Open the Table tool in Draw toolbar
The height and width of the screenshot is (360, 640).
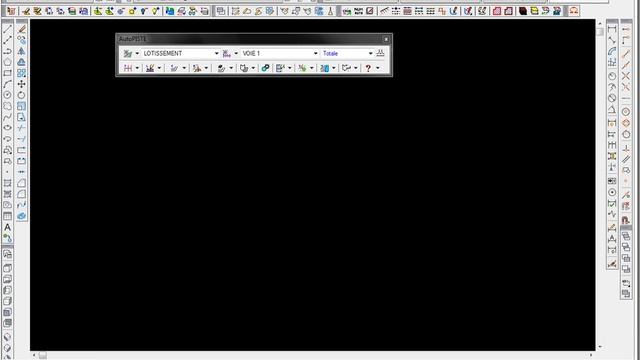7,216
